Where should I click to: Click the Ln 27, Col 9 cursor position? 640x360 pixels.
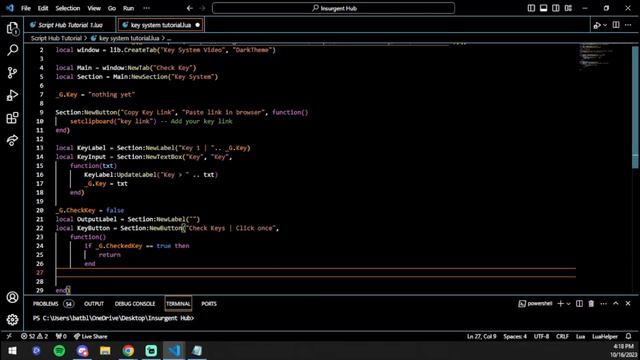coord(482,336)
